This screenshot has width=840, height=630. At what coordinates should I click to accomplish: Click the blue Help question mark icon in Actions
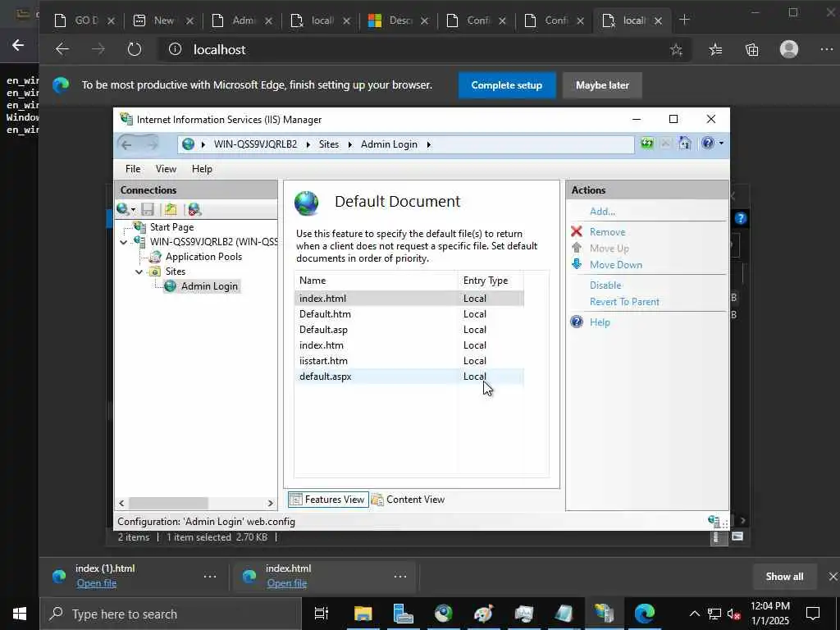[577, 322]
